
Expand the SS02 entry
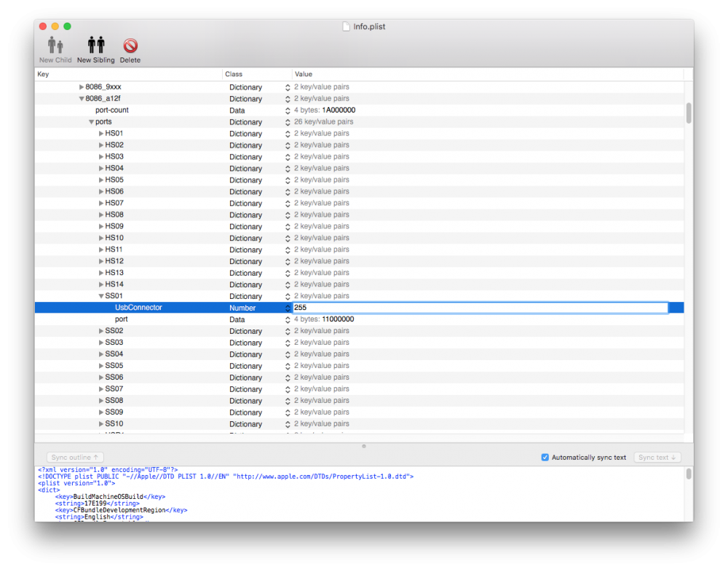click(x=100, y=331)
